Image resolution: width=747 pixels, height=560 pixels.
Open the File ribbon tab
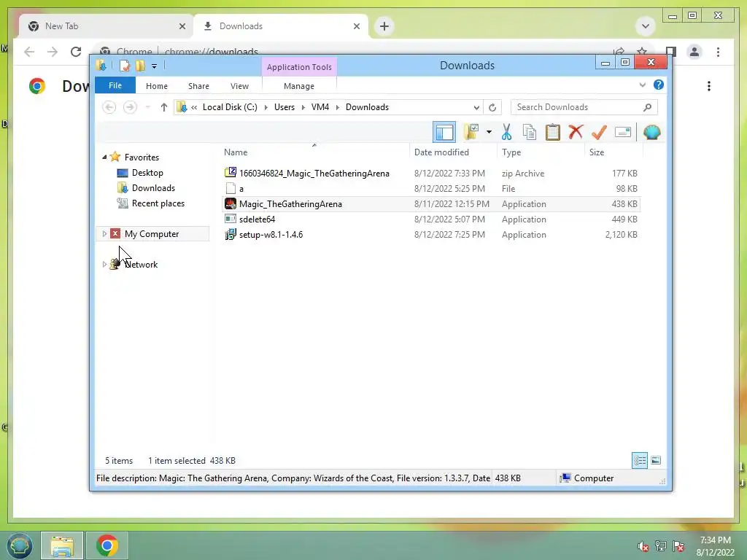point(115,85)
